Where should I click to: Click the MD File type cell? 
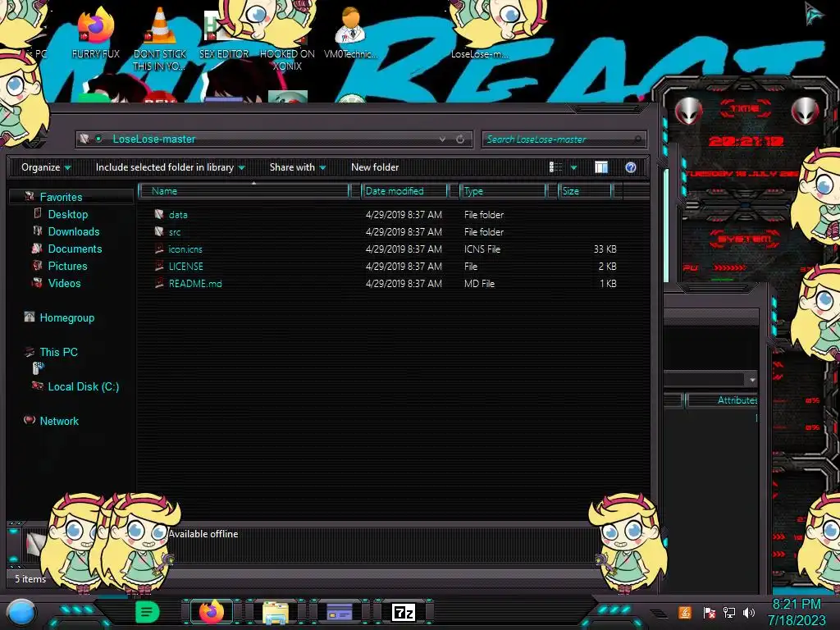point(479,283)
